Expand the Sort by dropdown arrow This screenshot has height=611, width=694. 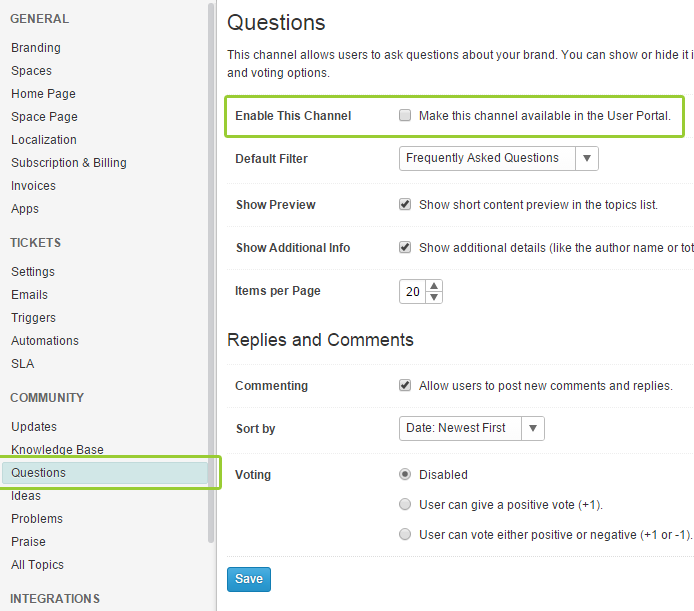coord(533,428)
